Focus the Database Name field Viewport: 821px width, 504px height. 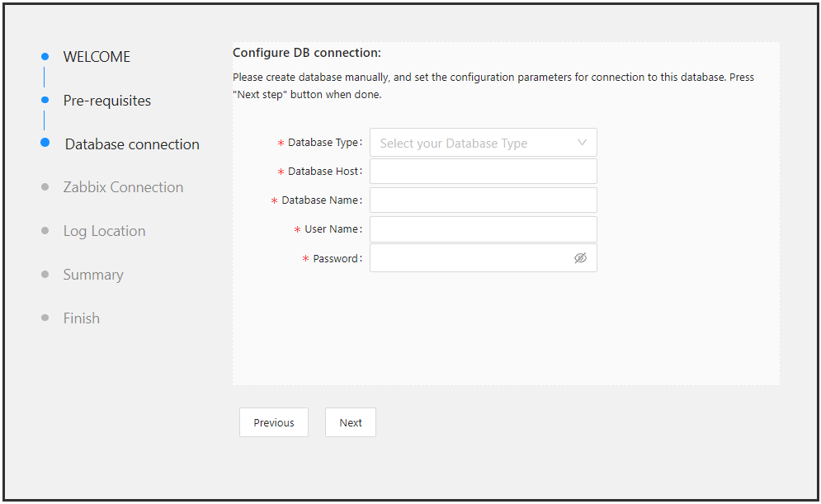tap(484, 200)
